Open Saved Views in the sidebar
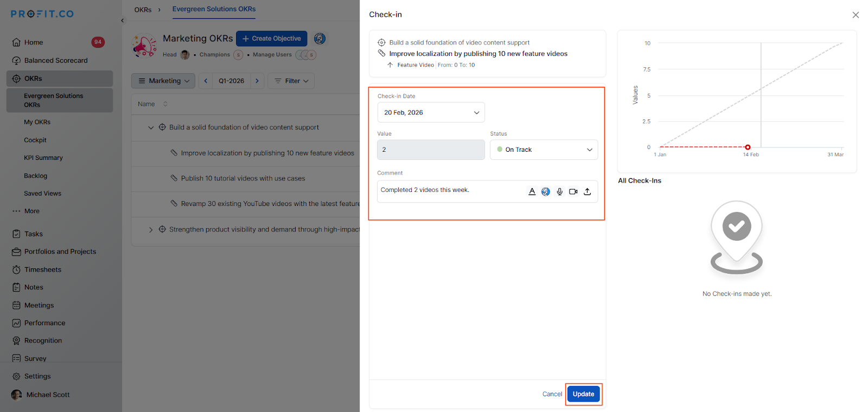 [x=42, y=194]
